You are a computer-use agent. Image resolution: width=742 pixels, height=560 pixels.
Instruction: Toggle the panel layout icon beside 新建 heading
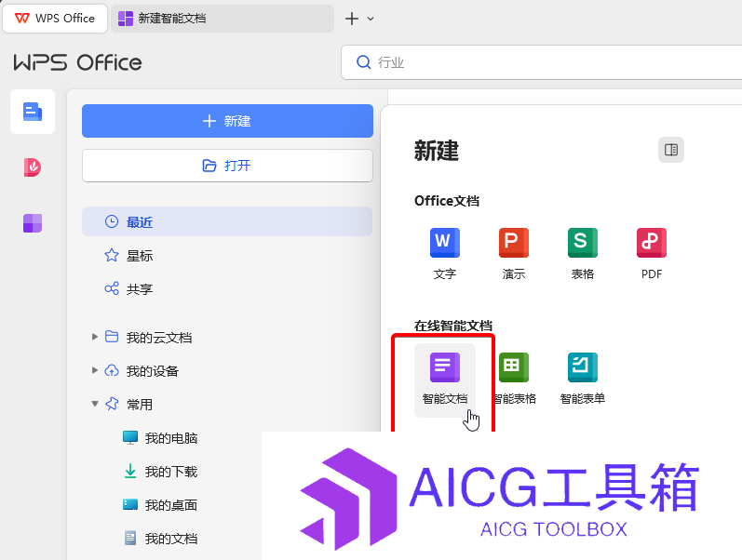coord(671,150)
